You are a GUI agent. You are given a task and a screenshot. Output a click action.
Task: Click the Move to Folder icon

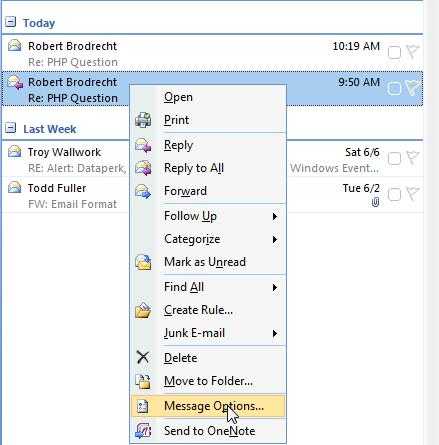(x=143, y=381)
